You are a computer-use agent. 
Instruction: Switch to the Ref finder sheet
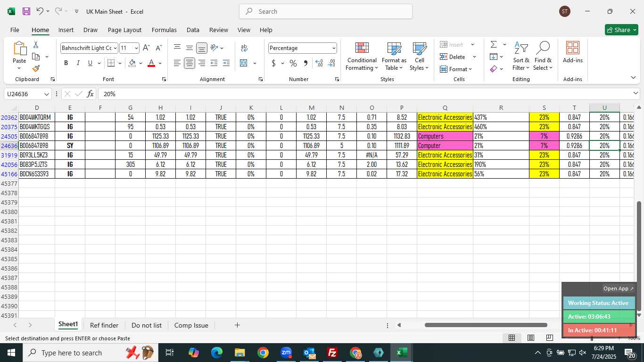point(104,325)
